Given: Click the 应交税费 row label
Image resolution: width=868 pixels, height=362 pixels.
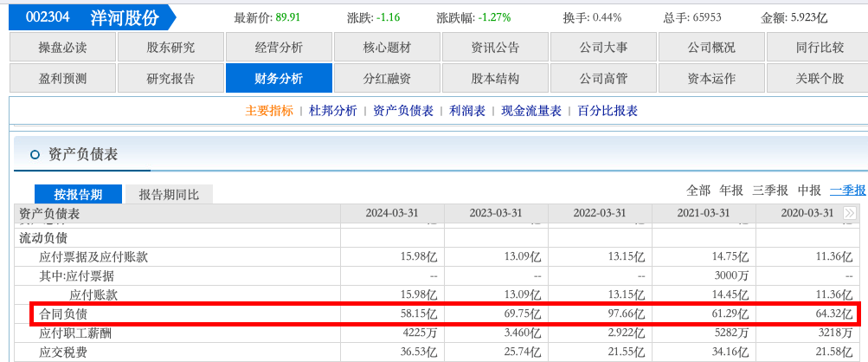Looking at the screenshot, I should click(x=63, y=352).
